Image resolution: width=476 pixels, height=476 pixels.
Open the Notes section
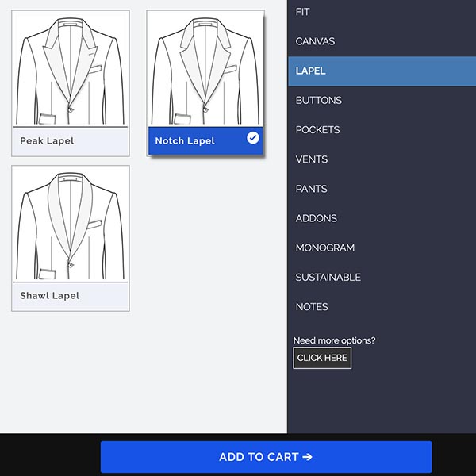coord(312,307)
